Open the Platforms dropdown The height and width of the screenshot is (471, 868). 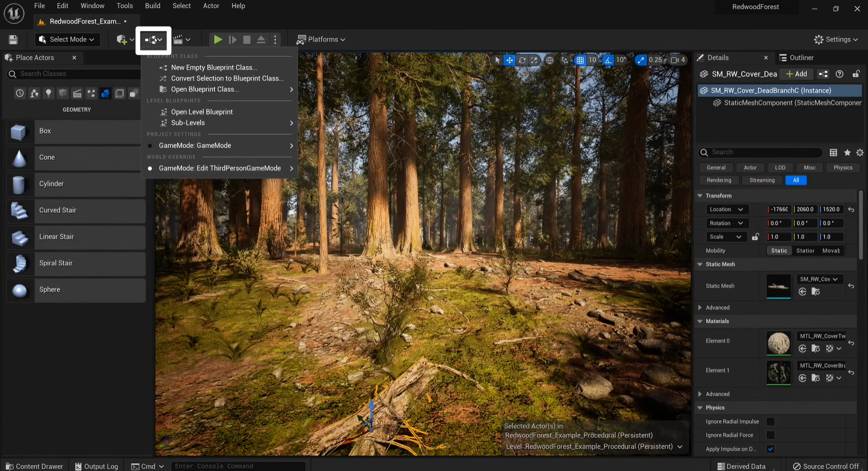pyautogui.click(x=321, y=40)
